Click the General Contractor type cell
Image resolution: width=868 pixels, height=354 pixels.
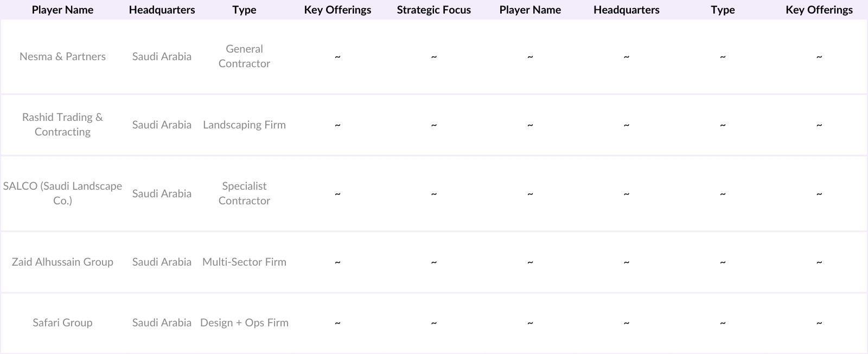[244, 56]
